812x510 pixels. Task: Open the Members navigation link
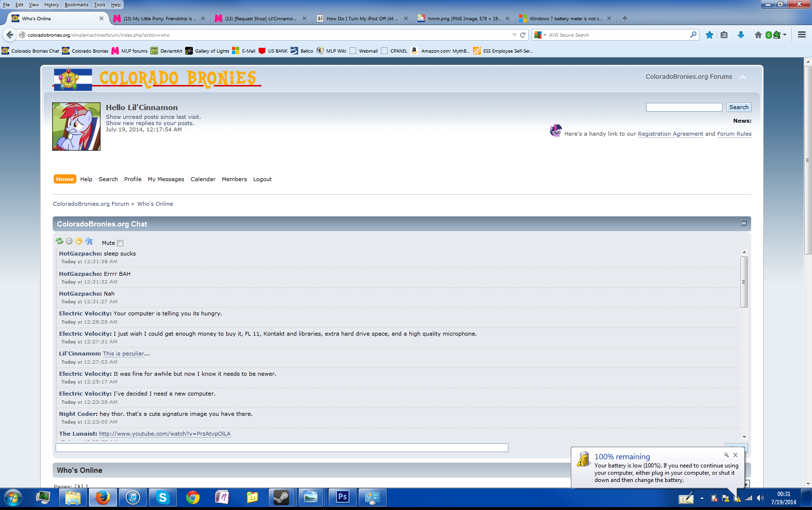tap(234, 179)
